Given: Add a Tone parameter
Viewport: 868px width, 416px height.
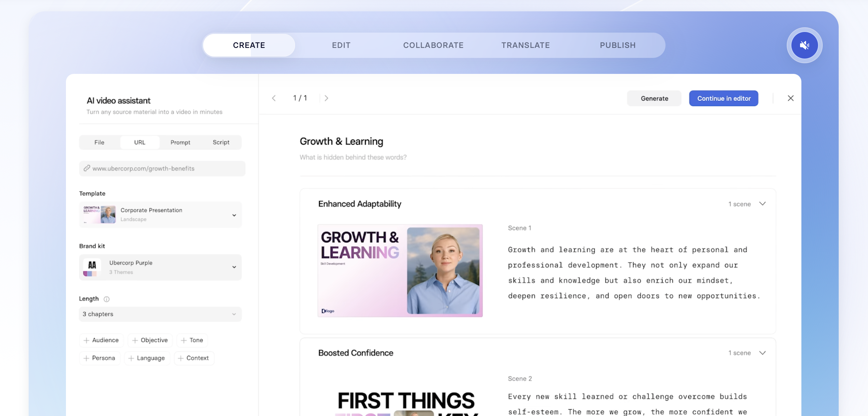Looking at the screenshot, I should tap(192, 340).
